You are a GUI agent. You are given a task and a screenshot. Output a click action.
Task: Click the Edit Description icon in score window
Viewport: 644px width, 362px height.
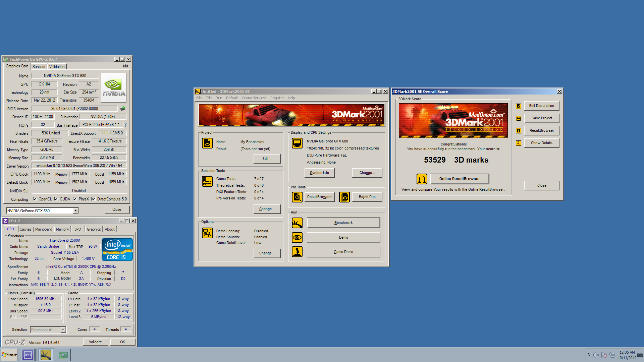pos(519,106)
